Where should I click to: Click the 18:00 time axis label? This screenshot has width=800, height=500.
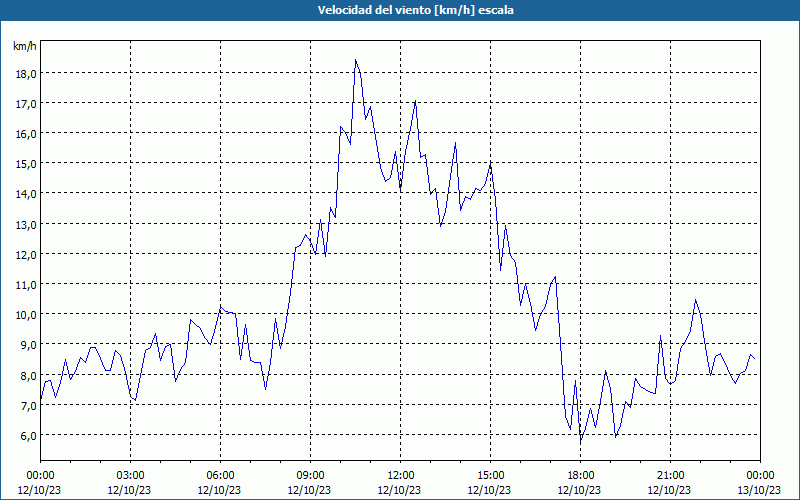(x=580, y=476)
